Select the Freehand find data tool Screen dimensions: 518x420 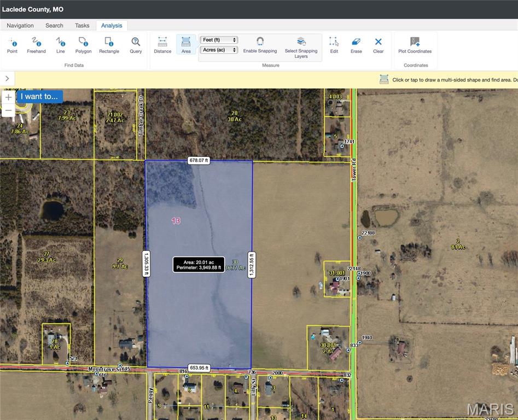36,44
